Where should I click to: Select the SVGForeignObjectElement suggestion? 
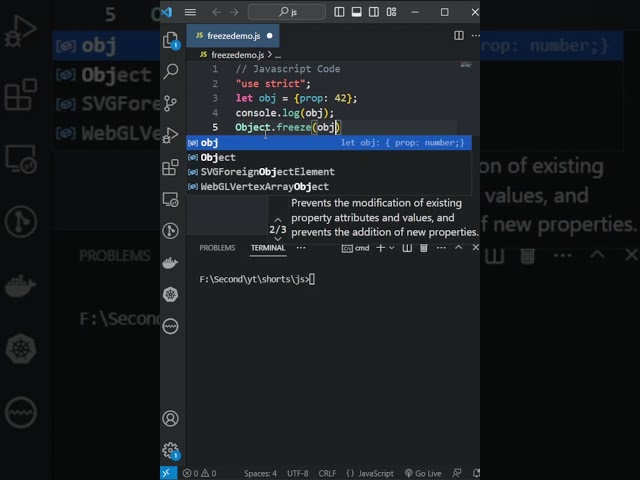click(x=329, y=172)
